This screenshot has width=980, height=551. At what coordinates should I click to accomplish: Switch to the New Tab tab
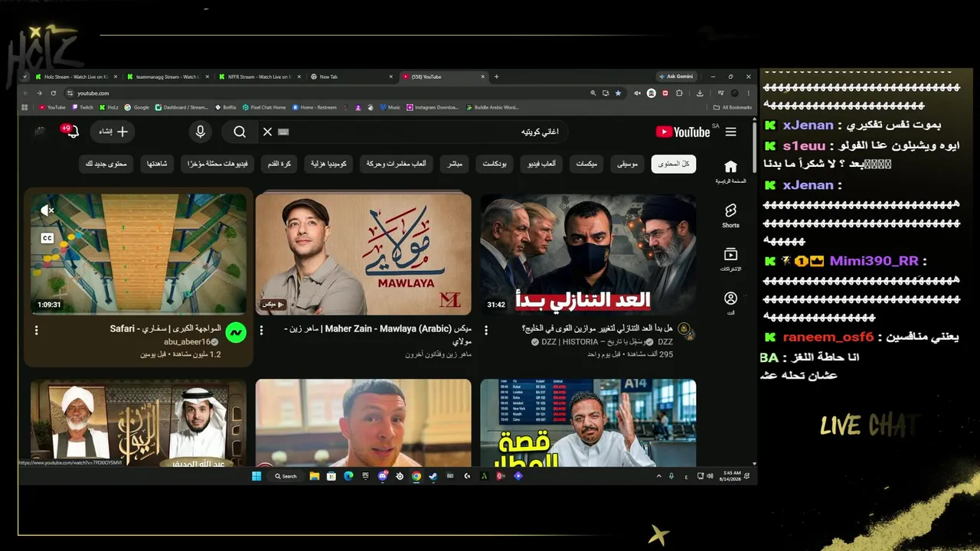click(x=352, y=77)
